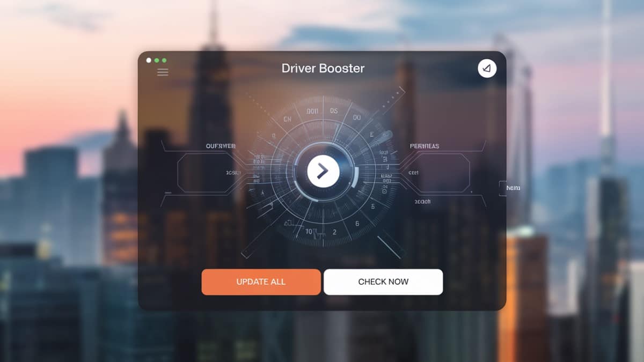Click the CN segment on the dial
This screenshot has width=644, height=362.
(287, 120)
